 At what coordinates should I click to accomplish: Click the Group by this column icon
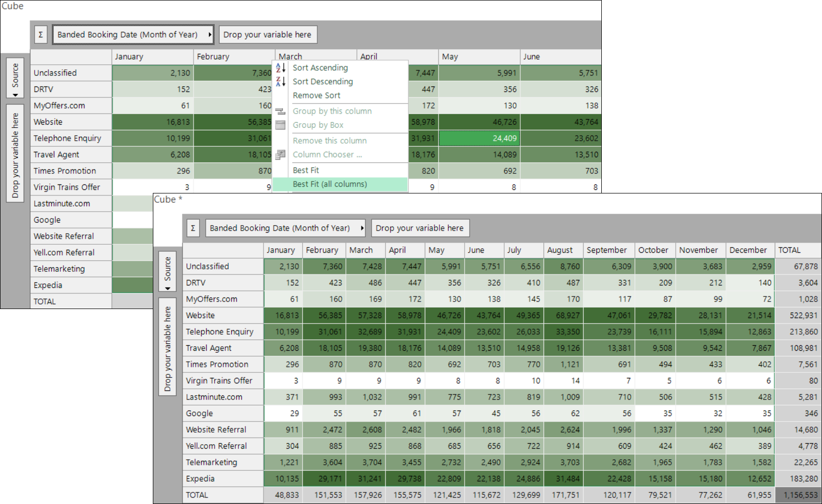[281, 111]
